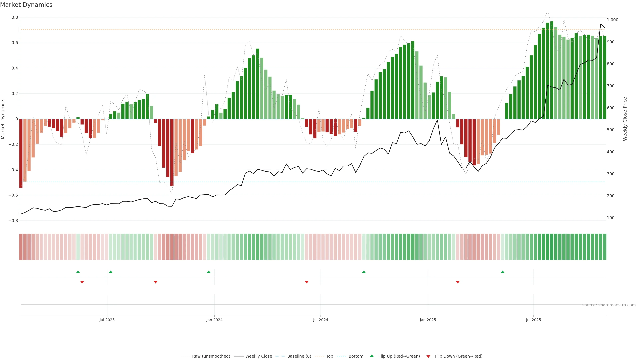644x362 pixels.
Task: Click the green triangle icon in the legend
Action: pyautogui.click(x=372, y=356)
